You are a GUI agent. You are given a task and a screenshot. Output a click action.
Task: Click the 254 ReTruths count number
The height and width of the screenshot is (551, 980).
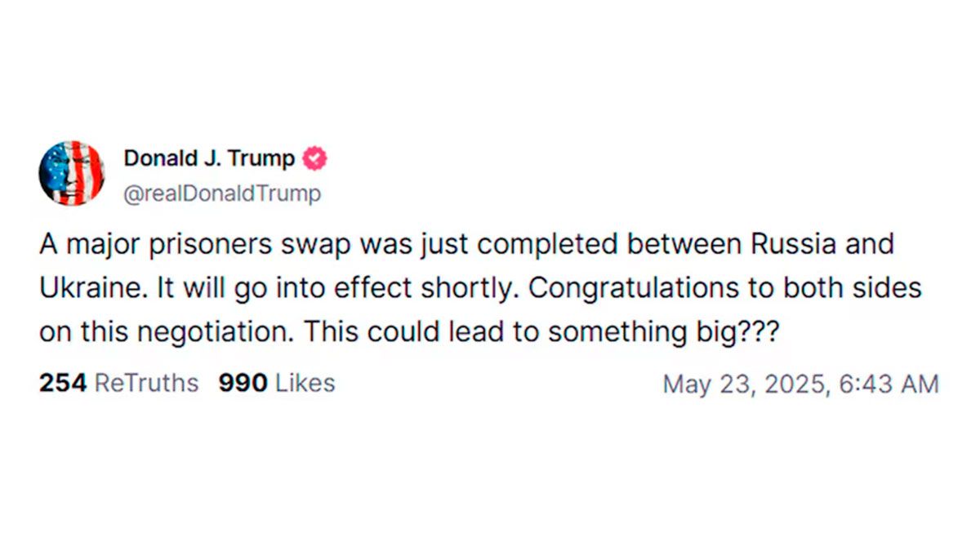tap(63, 383)
